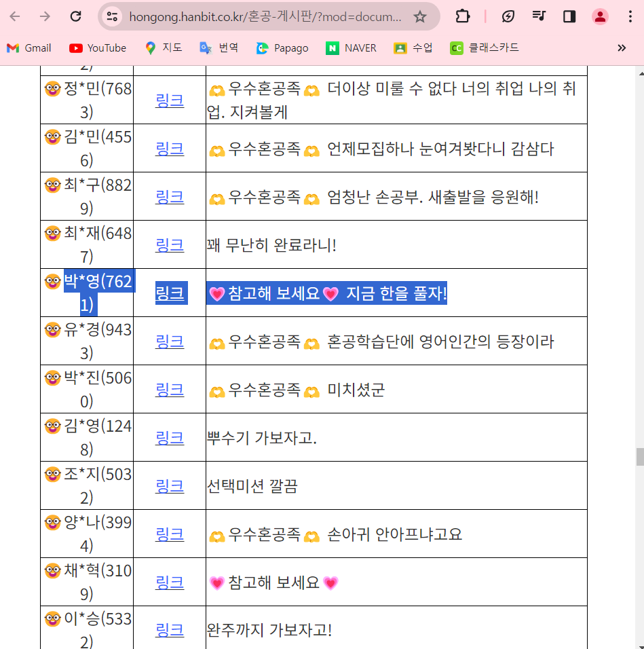This screenshot has width=644, height=649.
Task: Open the 링크 for 김*영(1248)
Action: pyautogui.click(x=170, y=438)
